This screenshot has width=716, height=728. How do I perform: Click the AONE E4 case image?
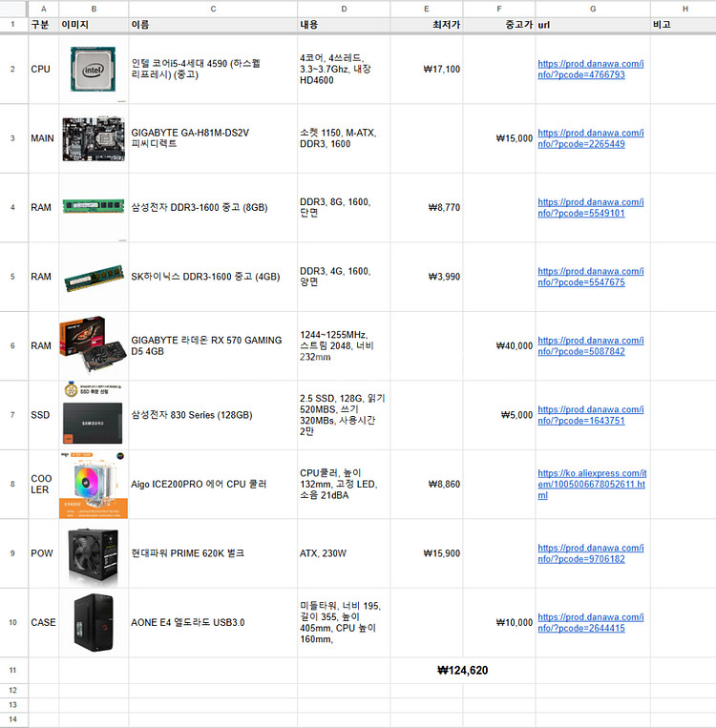pos(94,622)
